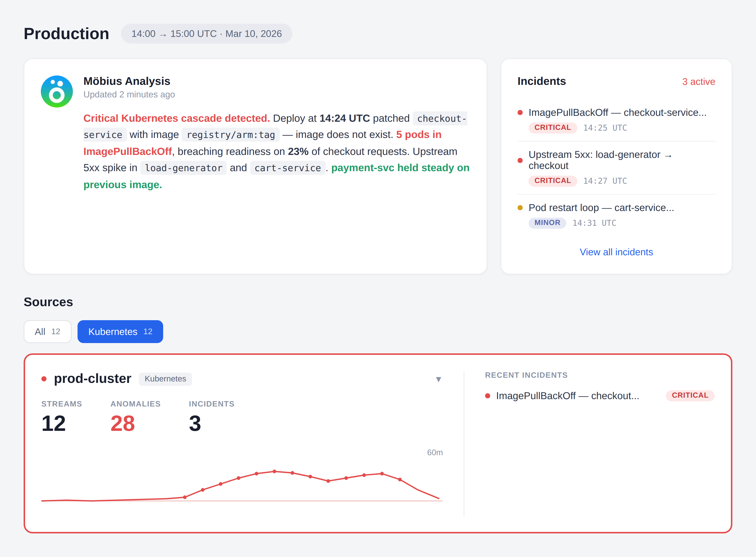Click the Möbius Analysis avatar icon
756x557 pixels.
57,91
